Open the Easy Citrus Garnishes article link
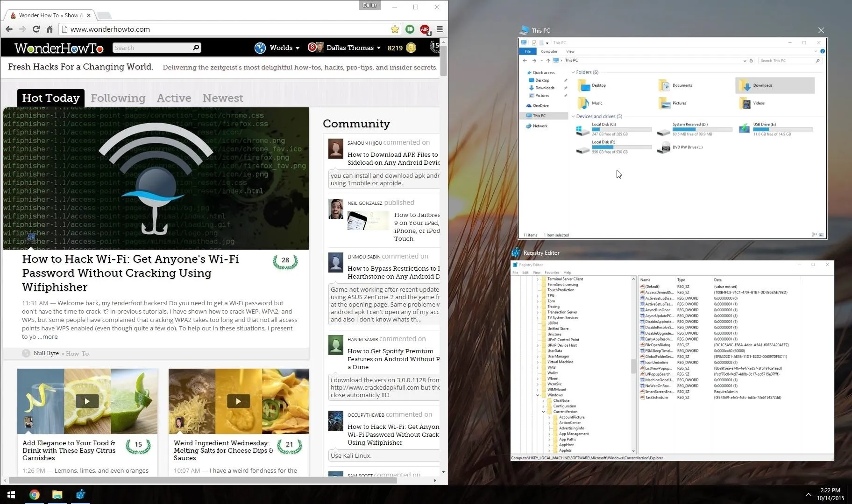 pos(69,450)
